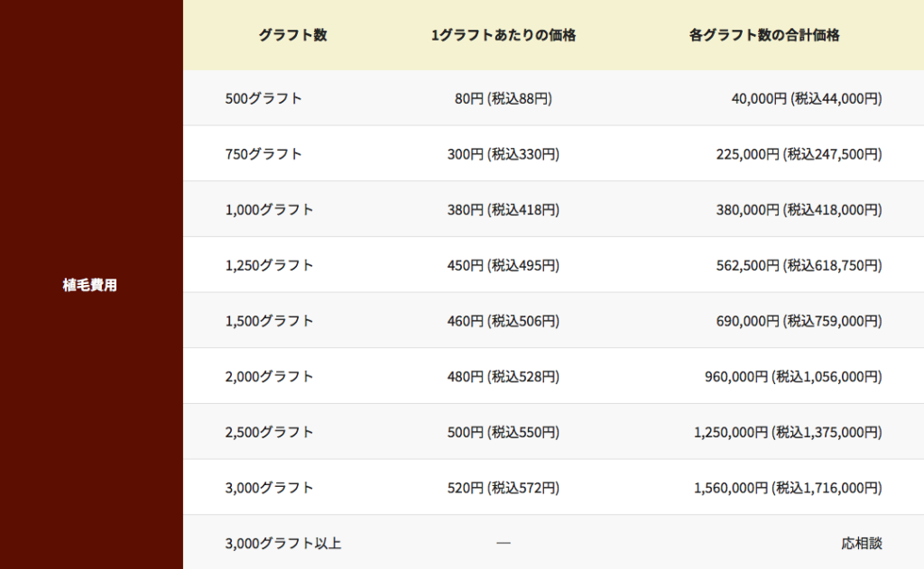Select the 各グラフト数の合計価格 header
This screenshot has width=924, height=569.
tap(764, 35)
